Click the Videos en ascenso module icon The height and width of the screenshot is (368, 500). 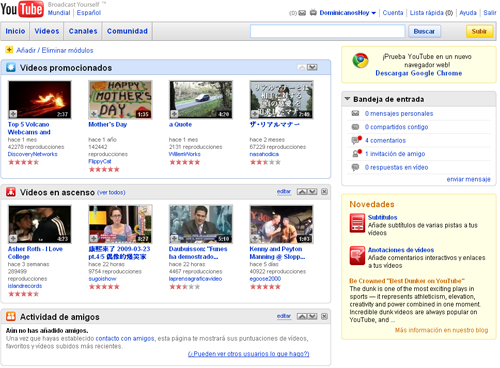coord(11,192)
